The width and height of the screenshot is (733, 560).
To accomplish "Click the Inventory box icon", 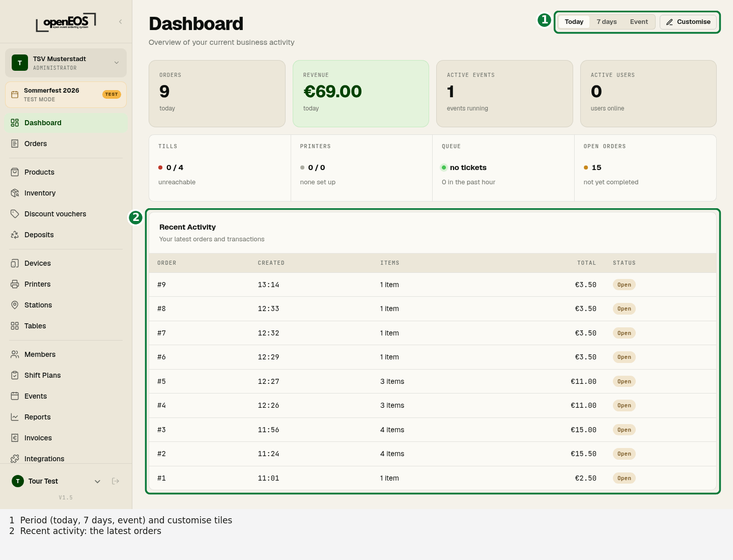I will (x=15, y=193).
